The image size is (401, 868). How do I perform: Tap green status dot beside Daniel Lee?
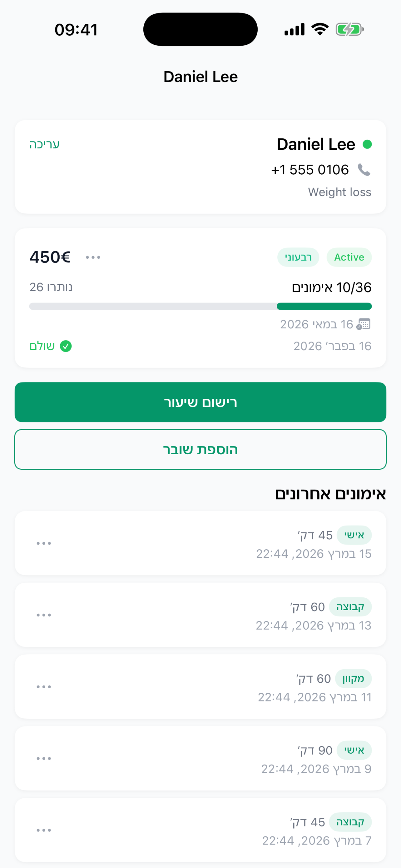[x=367, y=144]
